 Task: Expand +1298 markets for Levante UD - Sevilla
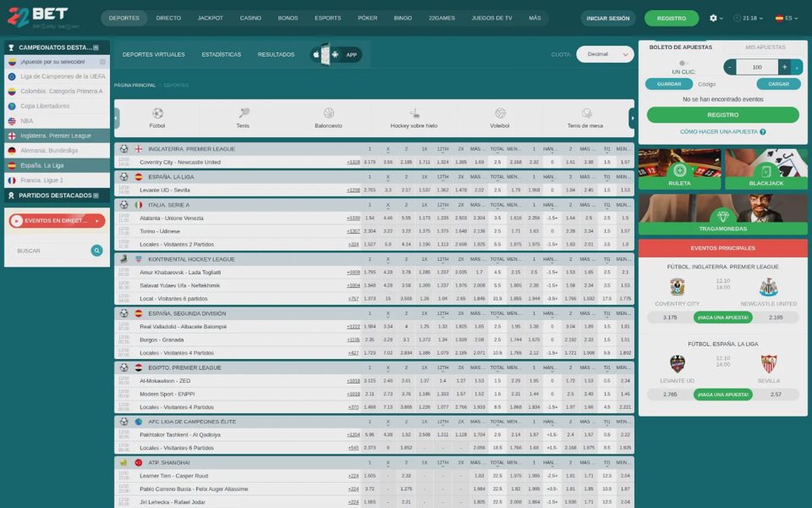click(x=354, y=190)
